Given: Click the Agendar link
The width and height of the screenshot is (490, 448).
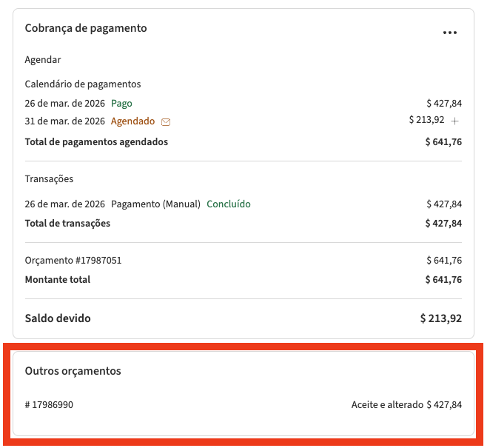Looking at the screenshot, I should tap(43, 59).
